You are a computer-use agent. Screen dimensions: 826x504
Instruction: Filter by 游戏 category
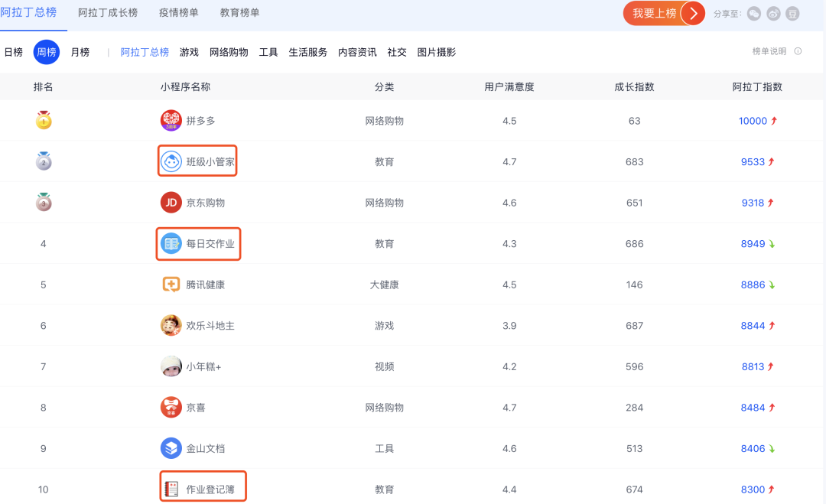click(x=189, y=52)
